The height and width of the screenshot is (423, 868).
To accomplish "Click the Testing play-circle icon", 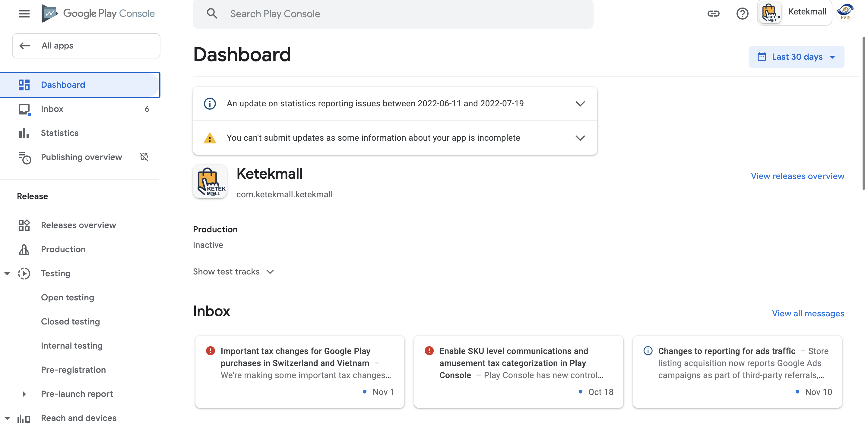I will (24, 273).
